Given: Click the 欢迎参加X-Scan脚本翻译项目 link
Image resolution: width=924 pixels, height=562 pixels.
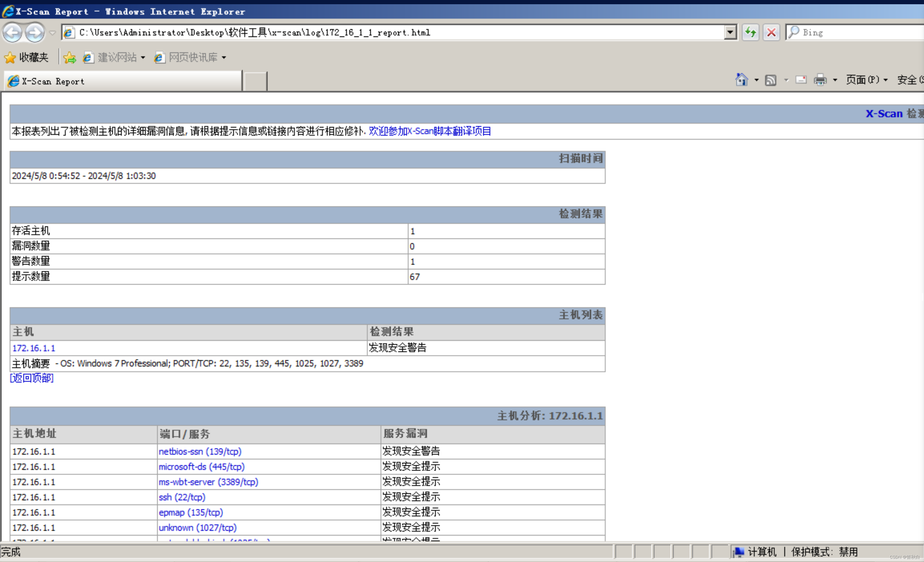Looking at the screenshot, I should 430,131.
